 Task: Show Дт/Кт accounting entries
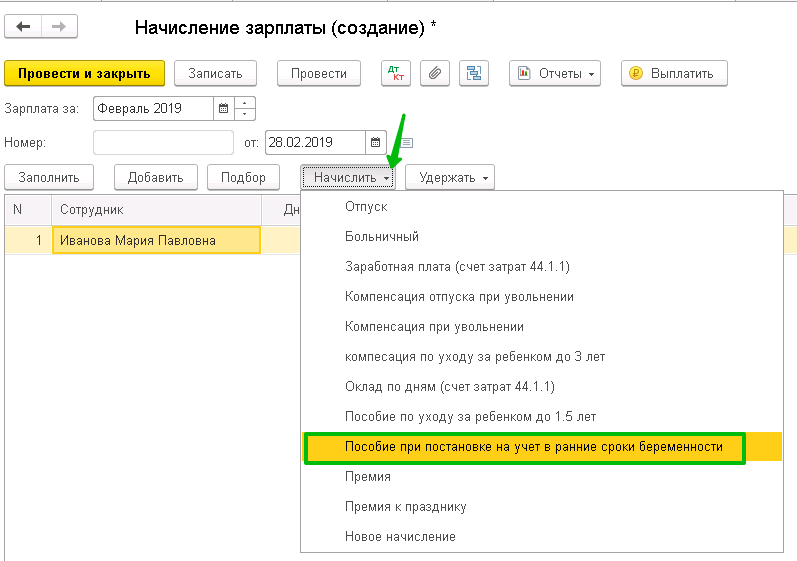(396, 74)
